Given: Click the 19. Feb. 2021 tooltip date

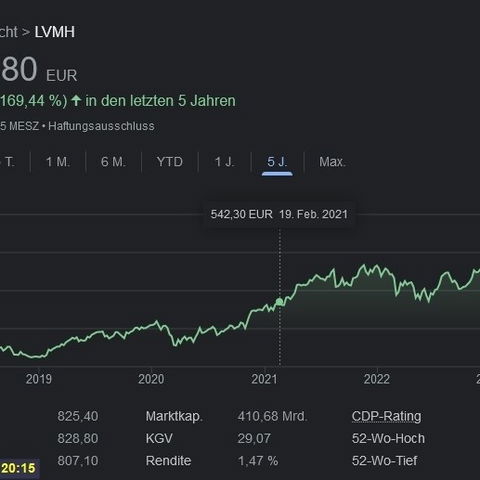Looking at the screenshot, I should 314,214.
